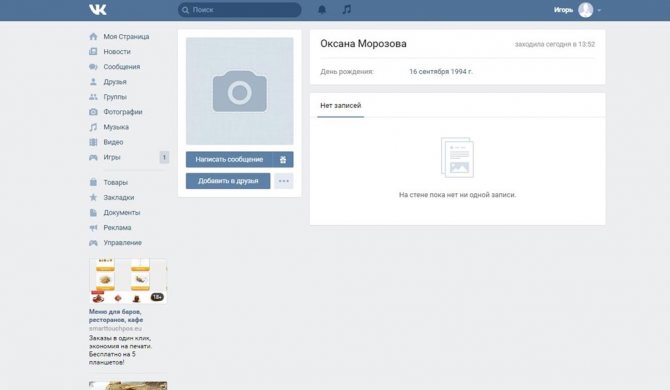Send a gift via gift icon
The width and height of the screenshot is (670, 390).
(x=283, y=159)
